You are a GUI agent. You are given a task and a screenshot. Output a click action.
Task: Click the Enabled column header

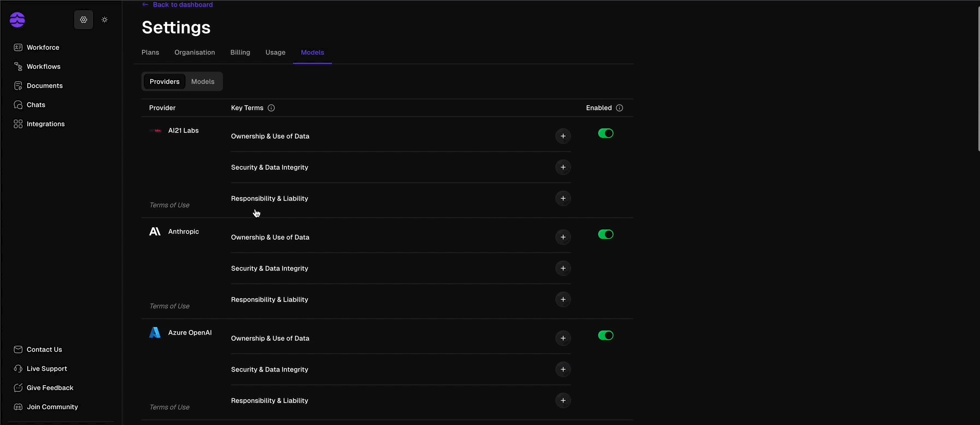tap(599, 108)
